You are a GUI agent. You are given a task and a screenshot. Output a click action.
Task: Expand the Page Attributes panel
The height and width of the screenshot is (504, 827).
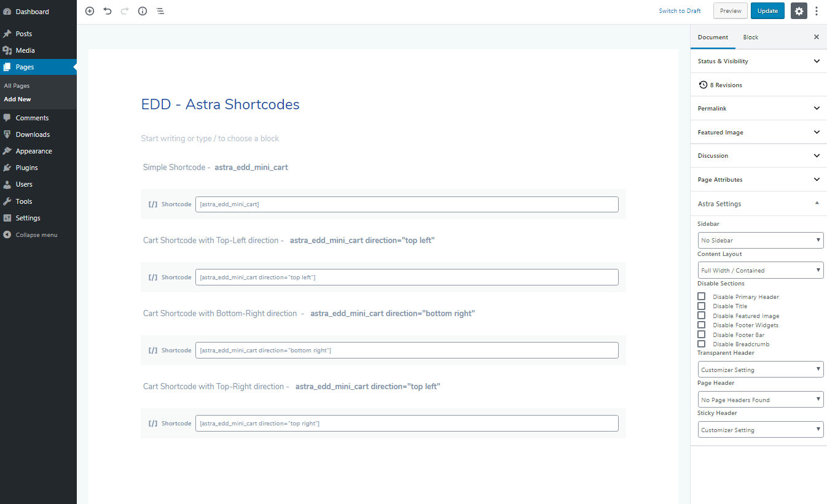pos(759,179)
